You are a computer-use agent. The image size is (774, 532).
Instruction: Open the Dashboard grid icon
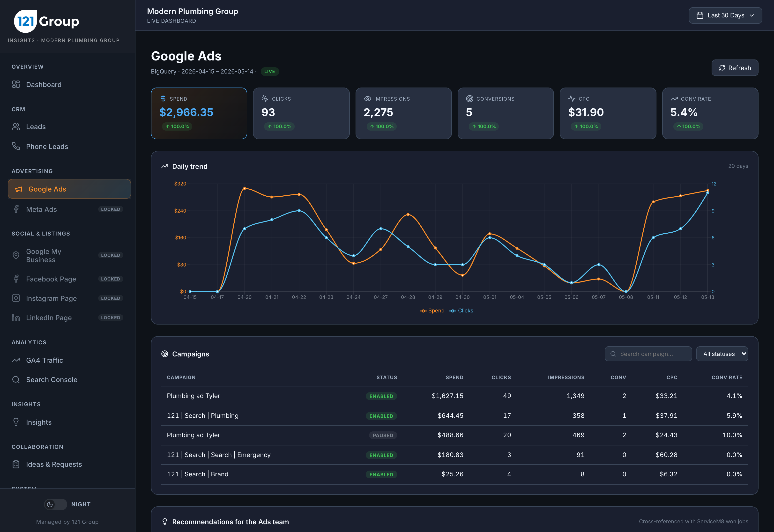click(x=16, y=84)
